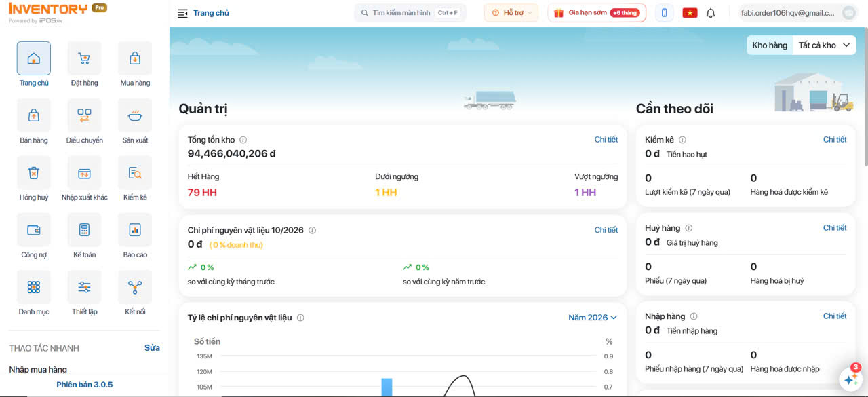Click the user avatar icon
Screen dimensions: 868x397
click(848, 13)
